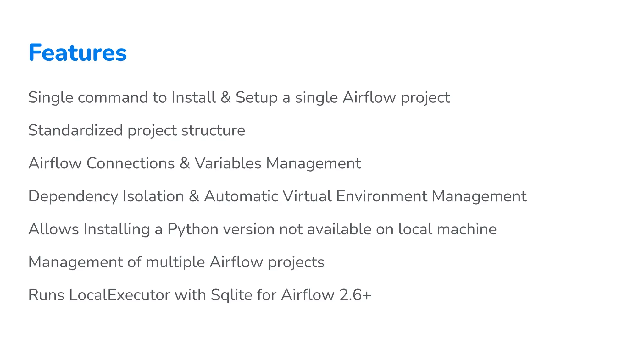Select the Runs LocalExecutor with Sqlite line

tap(200, 295)
